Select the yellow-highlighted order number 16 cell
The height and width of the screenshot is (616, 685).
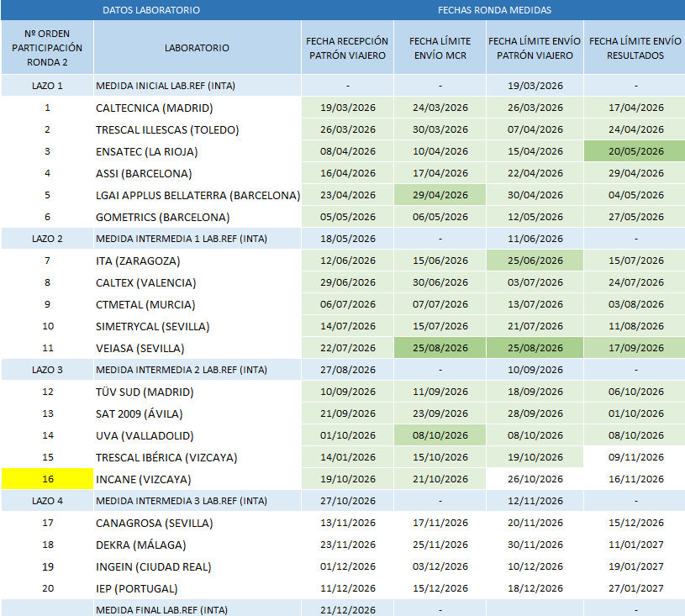(x=47, y=479)
